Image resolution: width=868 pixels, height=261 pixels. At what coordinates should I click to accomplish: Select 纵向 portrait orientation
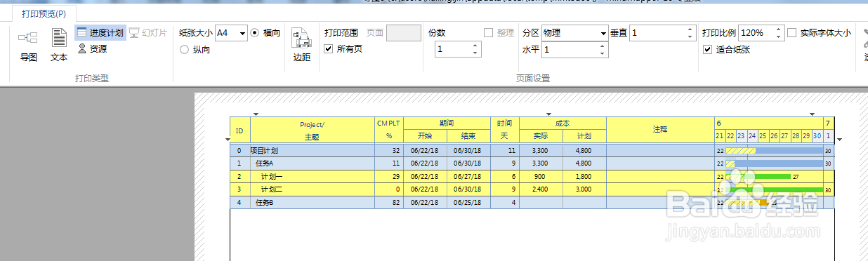click(195, 50)
